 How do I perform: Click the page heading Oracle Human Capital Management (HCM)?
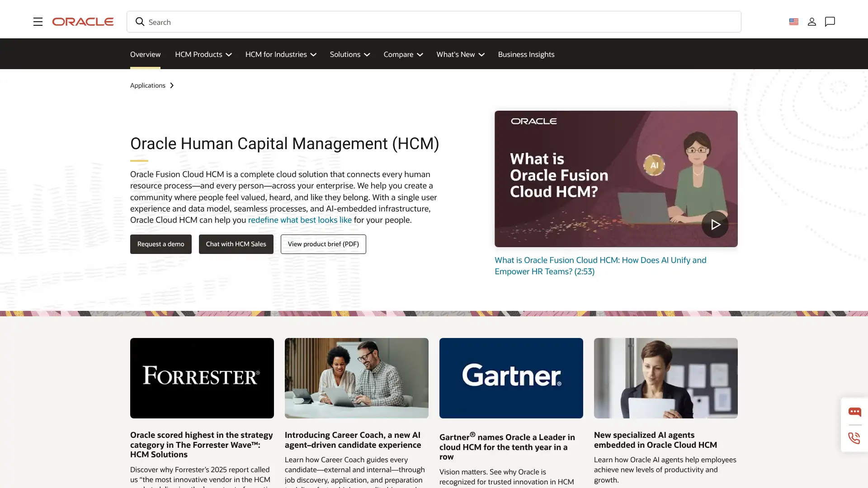[x=284, y=144]
